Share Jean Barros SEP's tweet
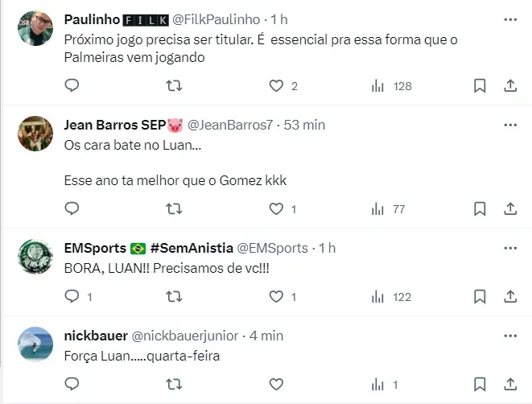 click(x=509, y=208)
